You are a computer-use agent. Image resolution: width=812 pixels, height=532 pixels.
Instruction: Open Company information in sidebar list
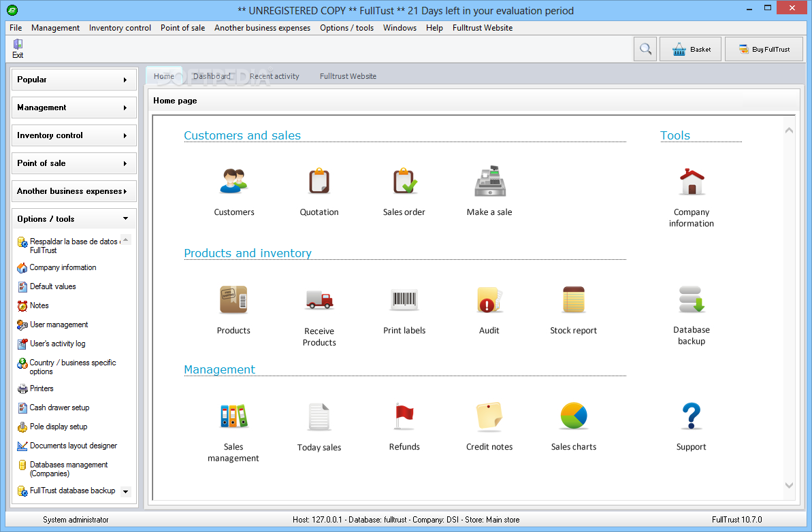(57, 267)
